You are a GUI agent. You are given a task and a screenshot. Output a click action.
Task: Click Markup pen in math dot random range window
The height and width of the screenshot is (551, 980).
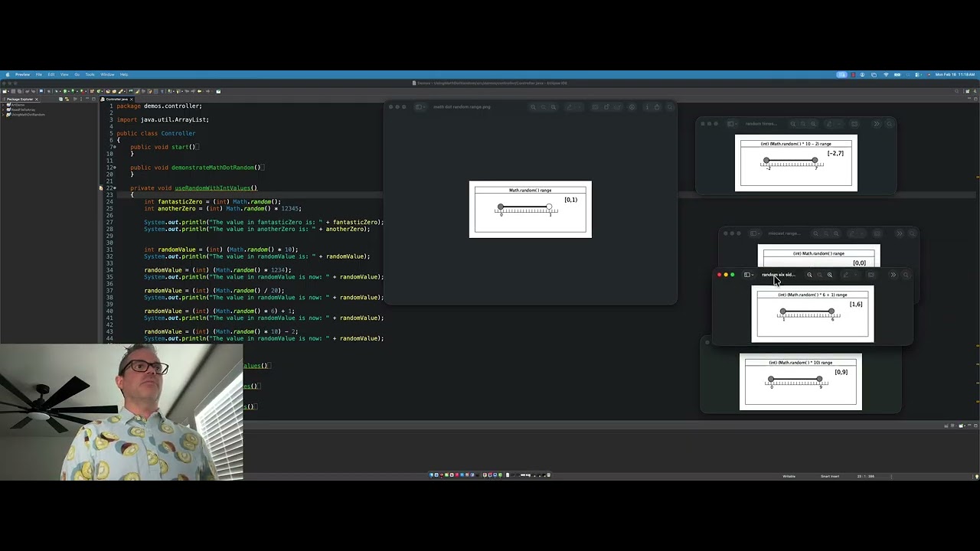(569, 107)
